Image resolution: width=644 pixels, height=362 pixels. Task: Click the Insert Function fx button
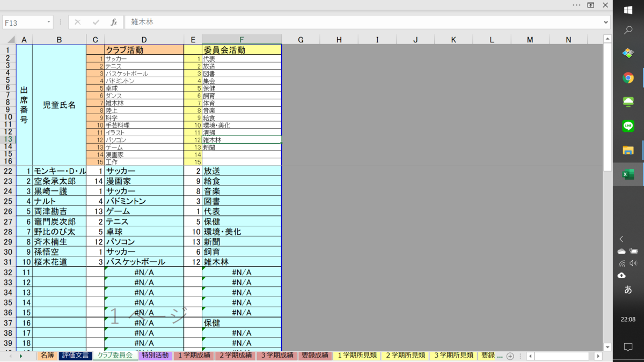click(x=114, y=23)
